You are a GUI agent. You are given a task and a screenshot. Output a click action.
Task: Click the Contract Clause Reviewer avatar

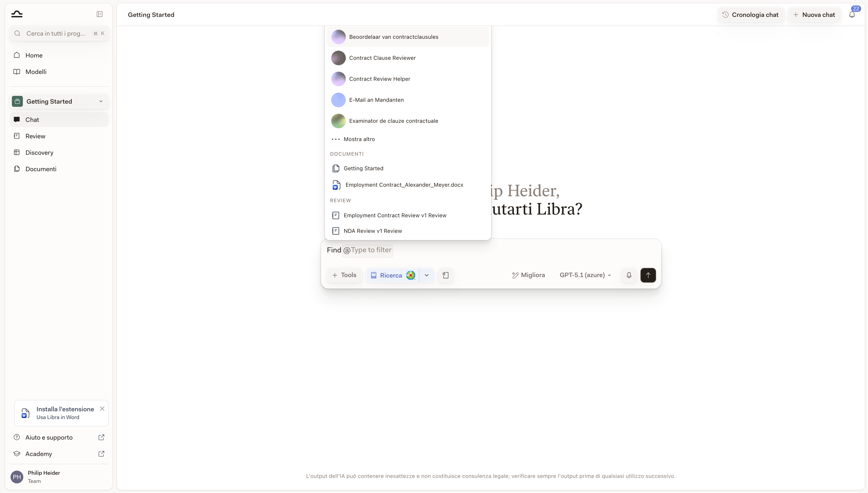coord(338,58)
